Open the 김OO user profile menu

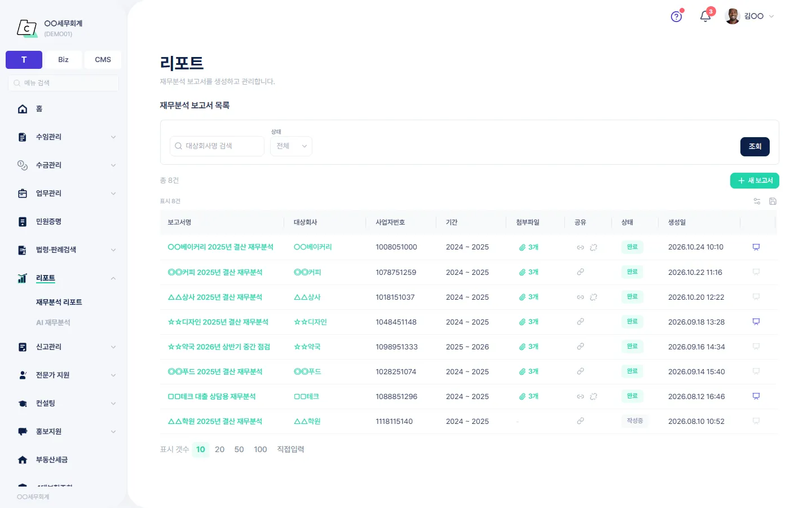749,16
